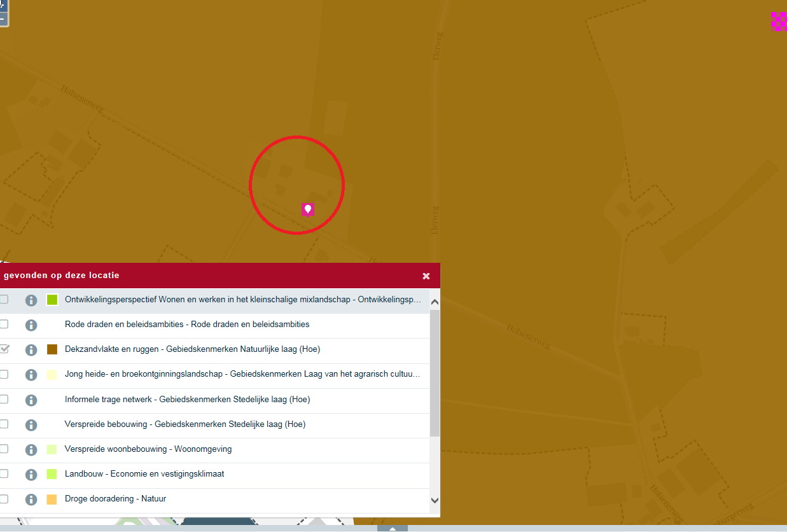
Task: Tick Informele trage netwerk checkbox
Action: (4, 399)
